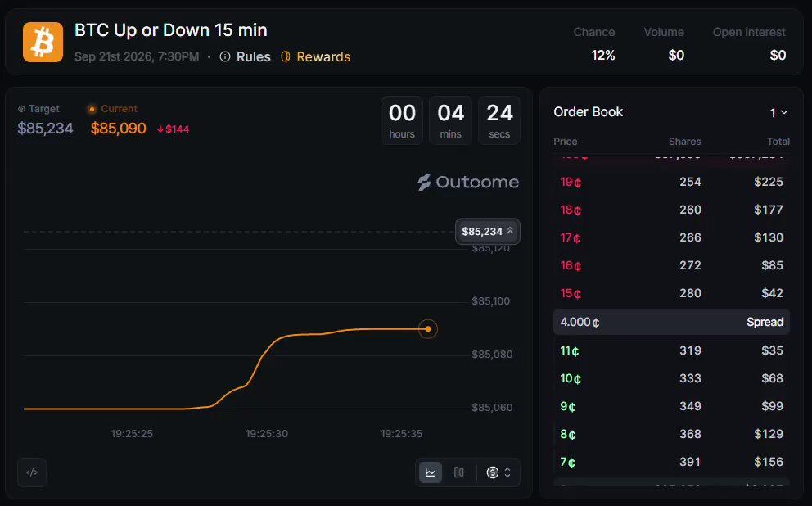Click the orange Current price indicator dot

[x=92, y=109]
